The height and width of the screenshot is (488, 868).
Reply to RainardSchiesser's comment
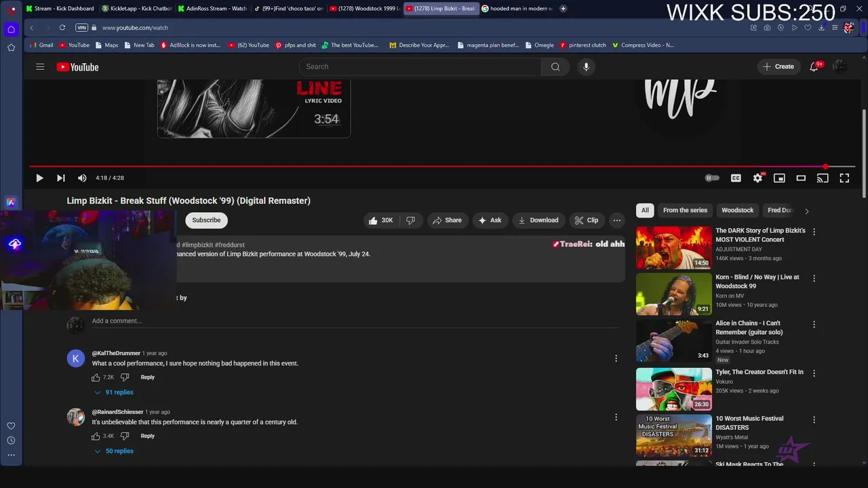pos(147,436)
